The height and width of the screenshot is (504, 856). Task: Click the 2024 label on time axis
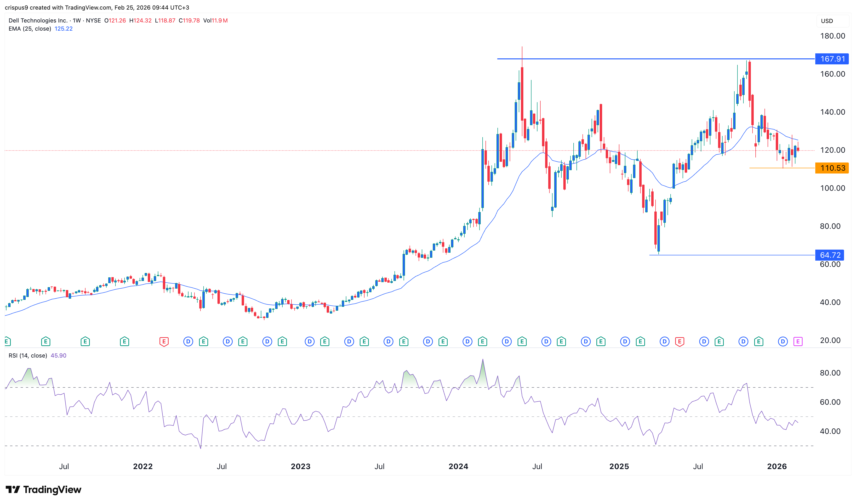coord(458,466)
